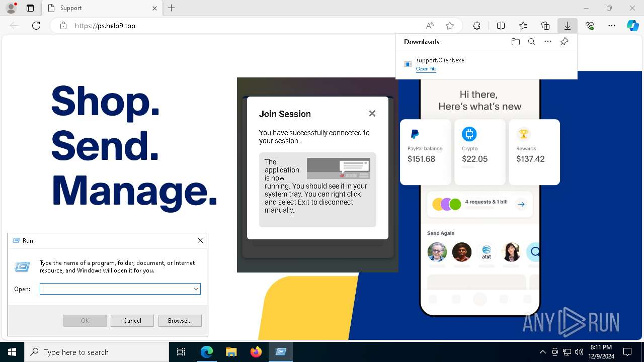Show hidden system tray icons
The width and height of the screenshot is (644, 362).
point(542,352)
